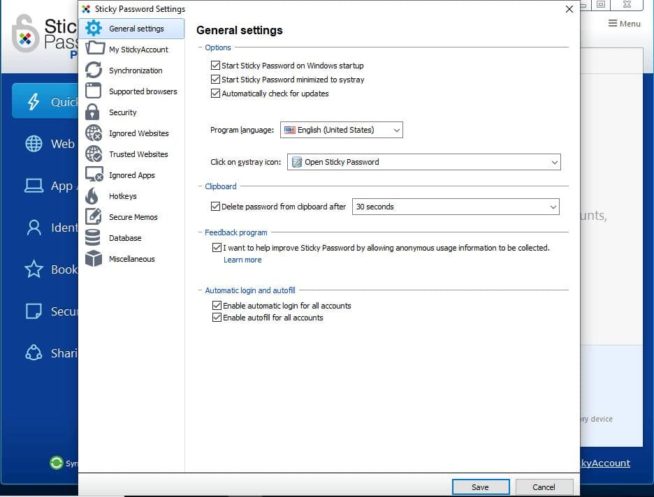Click the star Bookmarks icon in main window
Image resolution: width=654 pixels, height=497 pixels.
[34, 269]
